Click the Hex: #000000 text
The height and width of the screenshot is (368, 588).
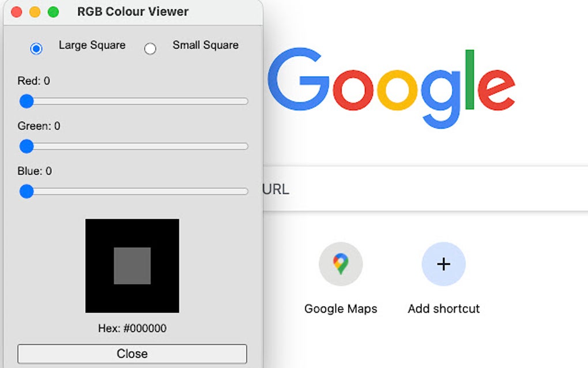(x=132, y=328)
